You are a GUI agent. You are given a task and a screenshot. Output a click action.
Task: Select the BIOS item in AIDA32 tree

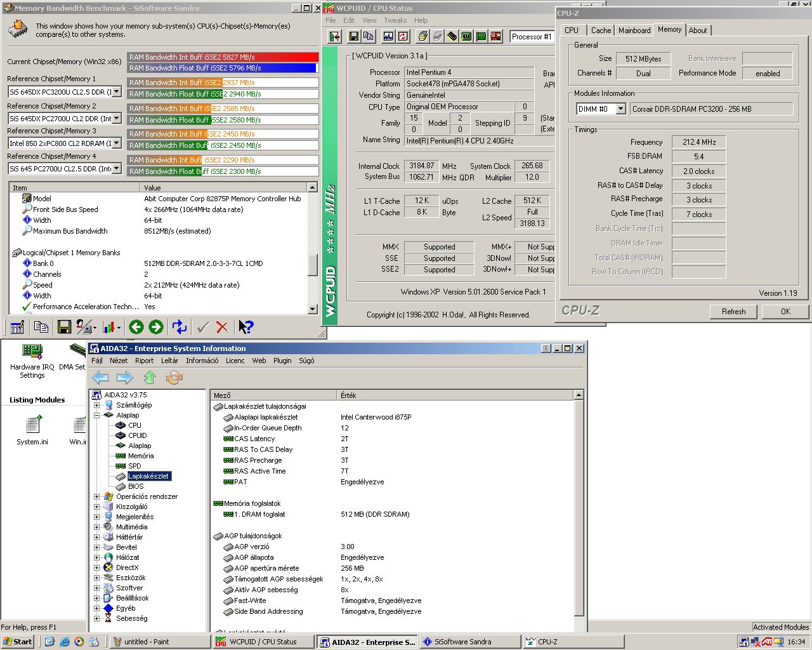click(x=136, y=486)
